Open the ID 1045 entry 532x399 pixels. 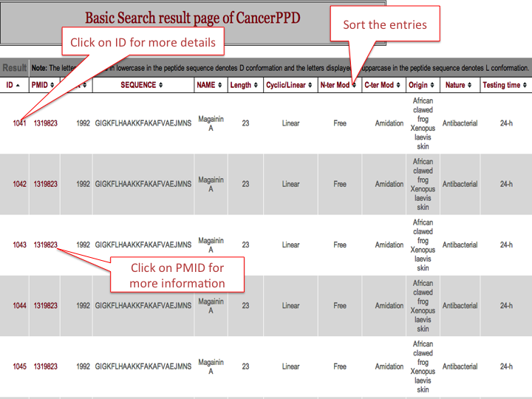tap(19, 366)
